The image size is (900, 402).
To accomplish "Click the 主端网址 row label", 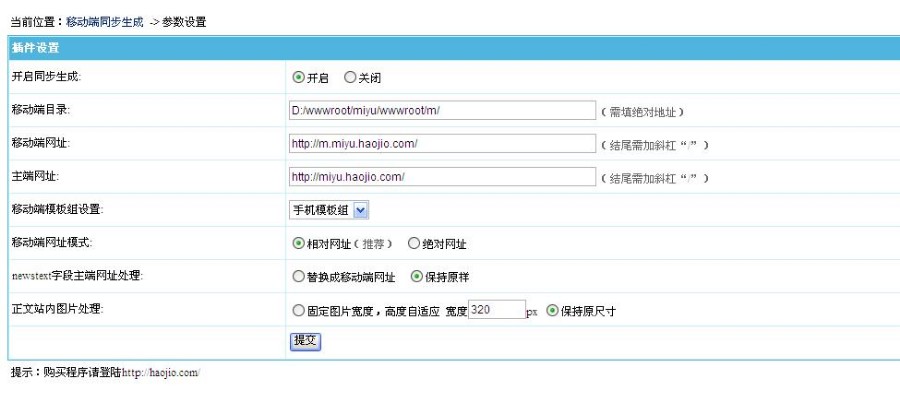I will (35, 176).
